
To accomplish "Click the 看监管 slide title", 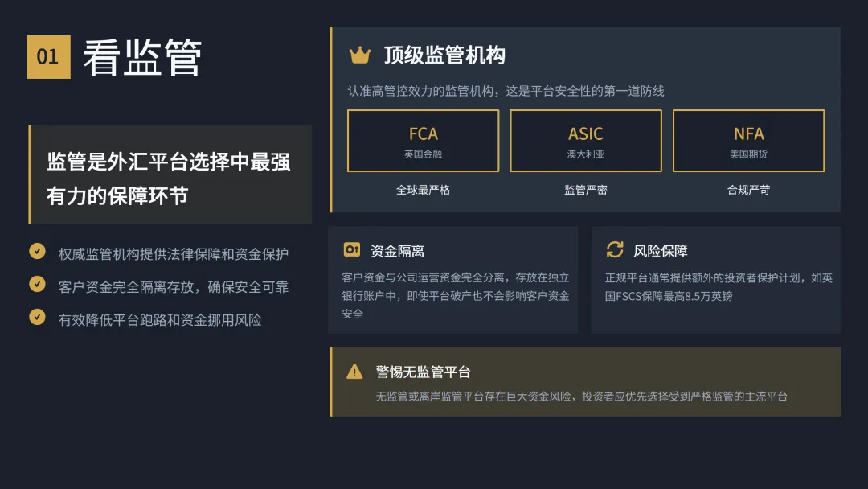I will pyautogui.click(x=142, y=58).
